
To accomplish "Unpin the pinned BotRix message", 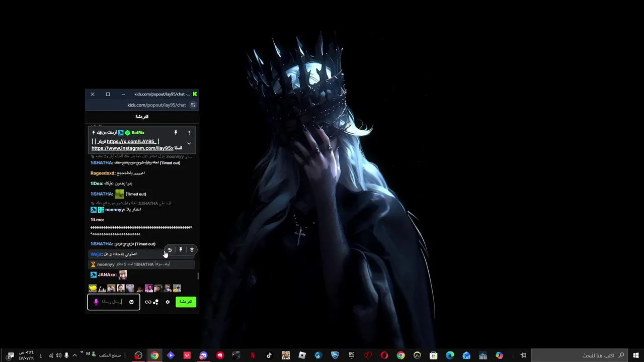I will pos(176,133).
